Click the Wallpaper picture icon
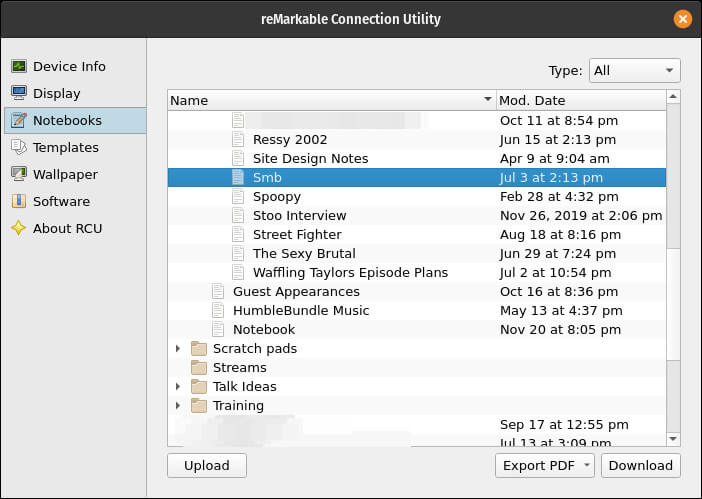This screenshot has height=499, width=702. click(x=18, y=174)
